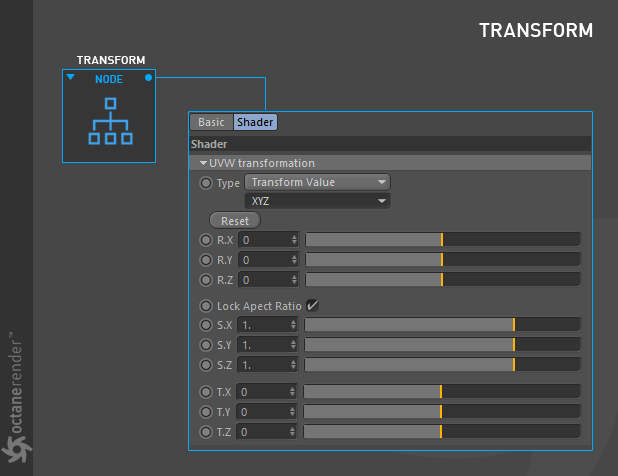Click the blue output port on the node
Screen dimensions: 618x476
148,78
